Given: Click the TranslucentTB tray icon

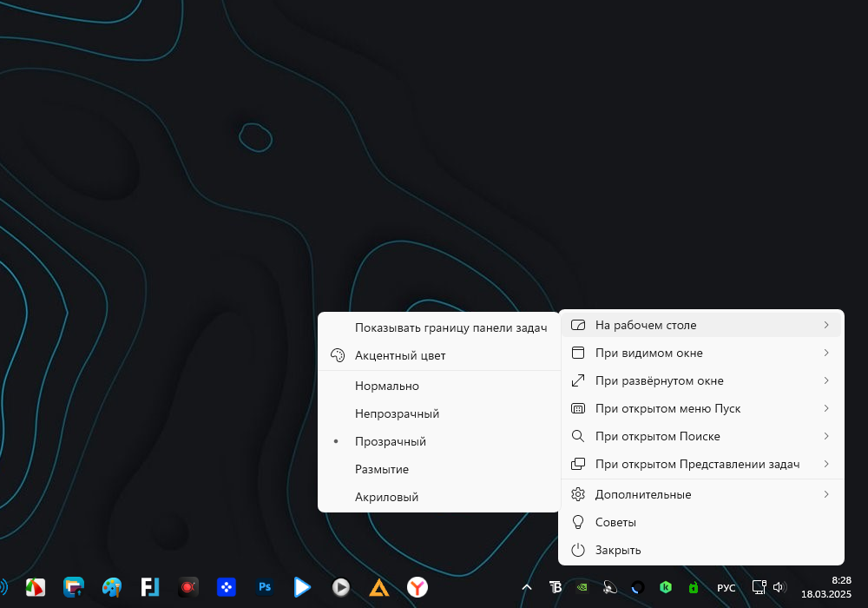Looking at the screenshot, I should tap(555, 587).
